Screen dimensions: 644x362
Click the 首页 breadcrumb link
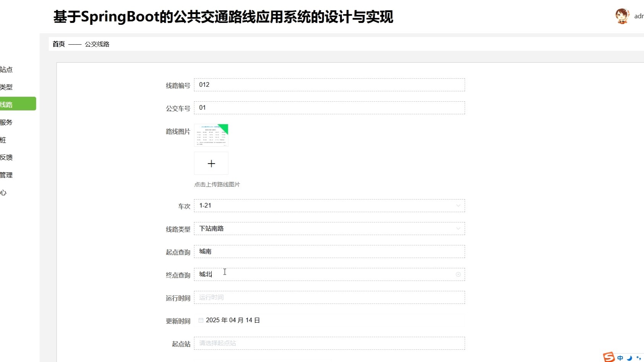pyautogui.click(x=59, y=44)
